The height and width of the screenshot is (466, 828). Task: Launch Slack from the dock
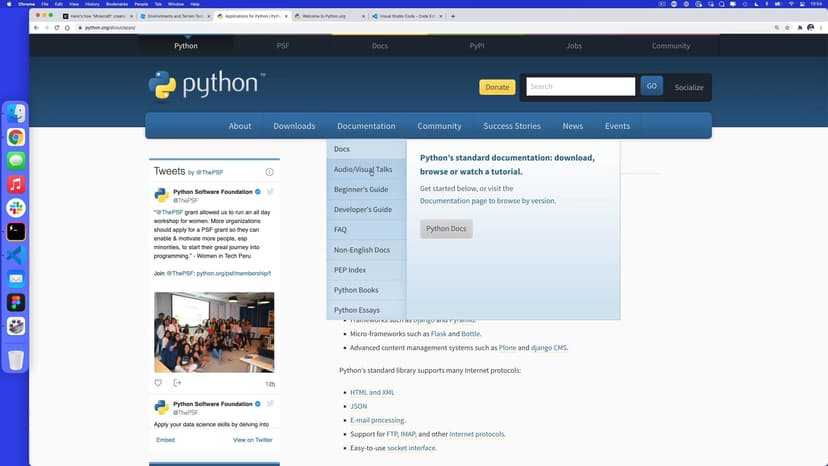[x=16, y=208]
